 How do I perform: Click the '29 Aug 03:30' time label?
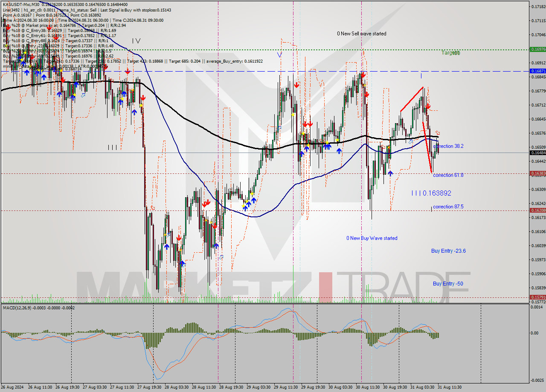point(258,387)
